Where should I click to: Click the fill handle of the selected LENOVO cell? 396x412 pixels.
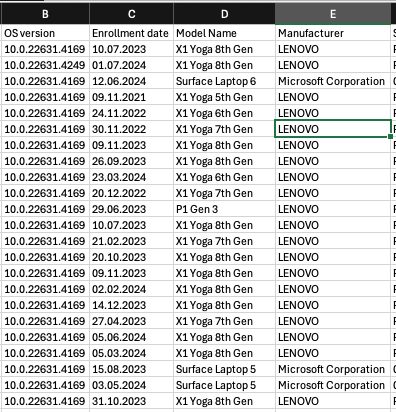click(390, 137)
